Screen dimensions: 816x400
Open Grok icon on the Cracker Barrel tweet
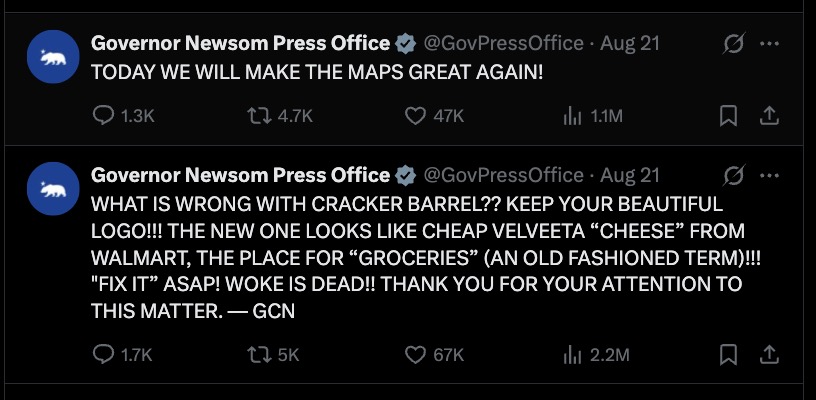(734, 175)
